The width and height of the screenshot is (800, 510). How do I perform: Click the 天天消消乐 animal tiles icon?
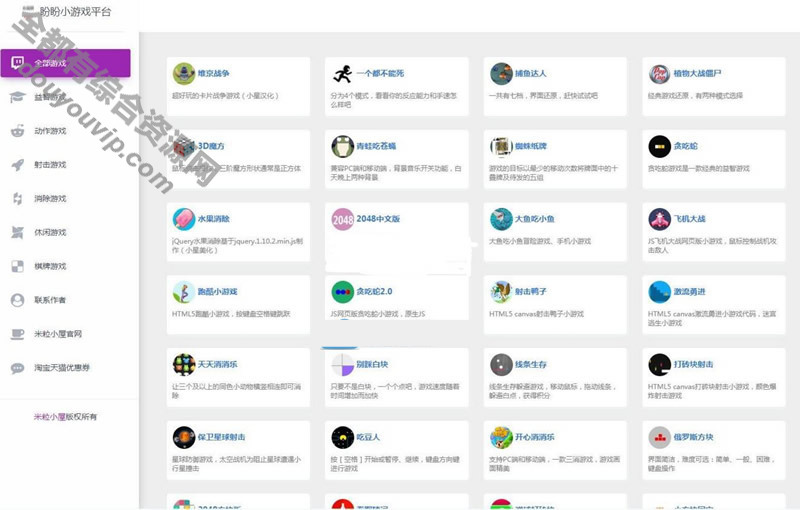184,365
